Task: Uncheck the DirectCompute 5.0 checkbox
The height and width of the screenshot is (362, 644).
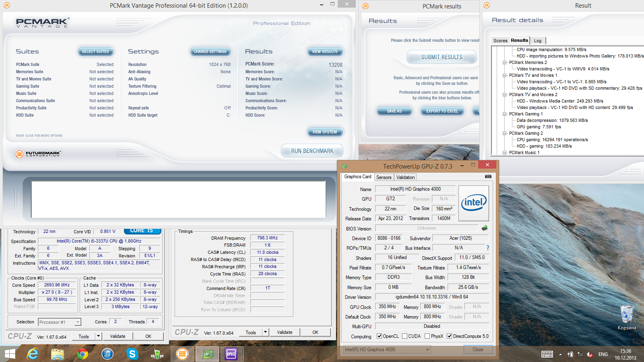Action: click(x=449, y=336)
